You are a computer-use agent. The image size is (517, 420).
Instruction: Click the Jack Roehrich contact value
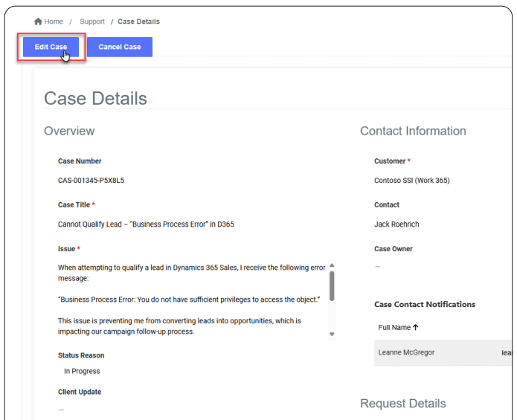tap(398, 224)
